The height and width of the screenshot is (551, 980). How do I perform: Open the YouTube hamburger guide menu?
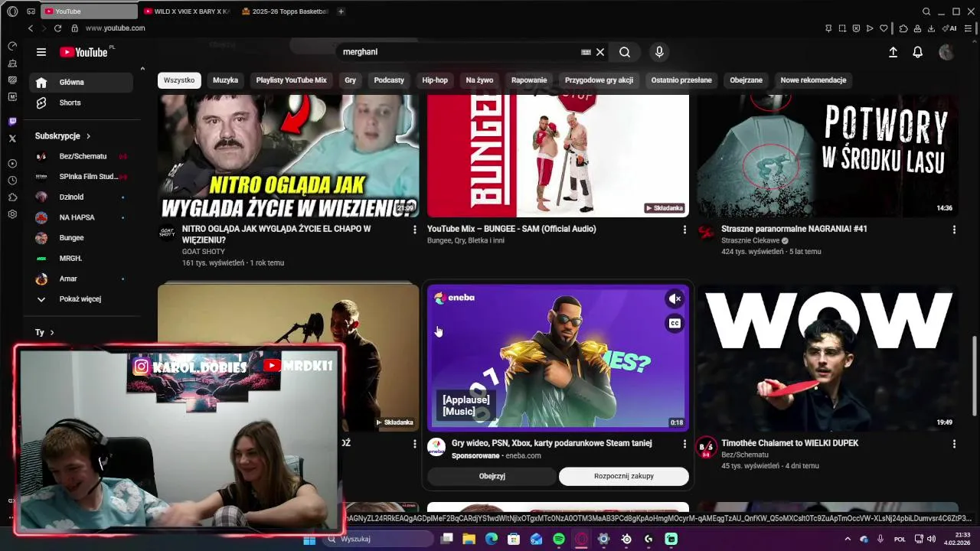pyautogui.click(x=41, y=52)
